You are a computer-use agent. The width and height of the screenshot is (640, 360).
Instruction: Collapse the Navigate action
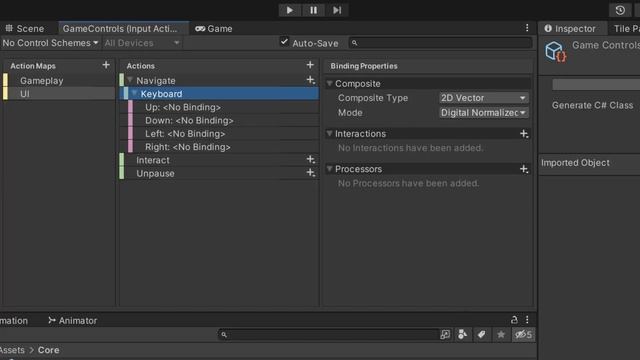(x=130, y=80)
